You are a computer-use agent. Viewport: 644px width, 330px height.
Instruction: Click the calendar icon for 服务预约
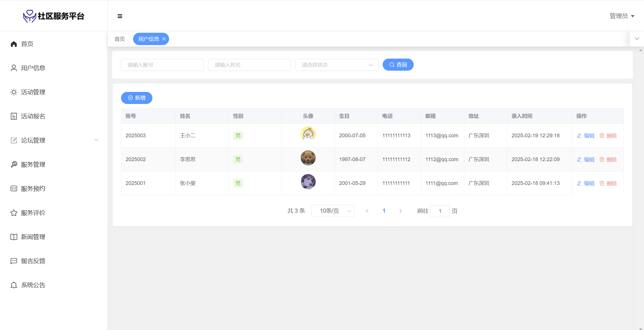(14, 189)
